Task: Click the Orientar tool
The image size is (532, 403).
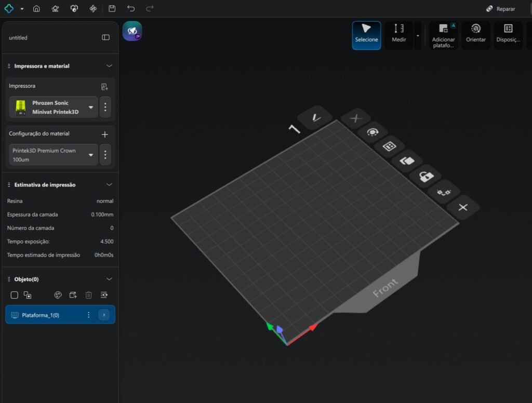Action: (x=476, y=35)
